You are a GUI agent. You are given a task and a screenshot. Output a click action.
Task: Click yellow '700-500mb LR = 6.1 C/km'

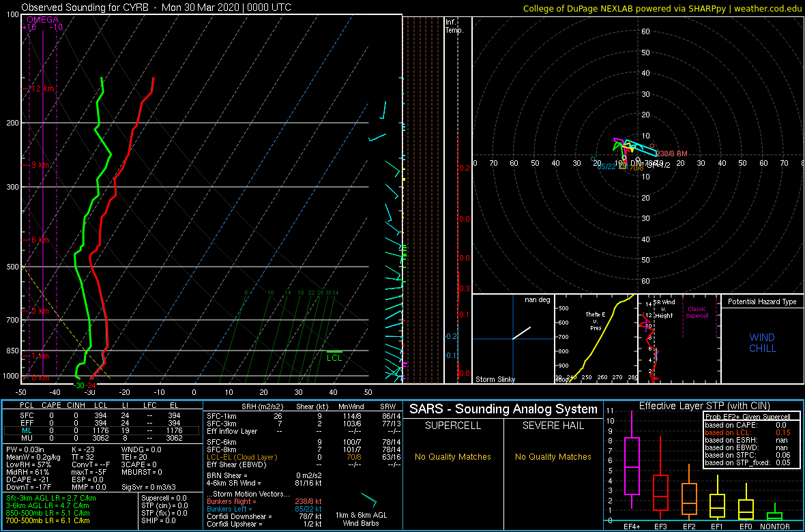[48, 520]
